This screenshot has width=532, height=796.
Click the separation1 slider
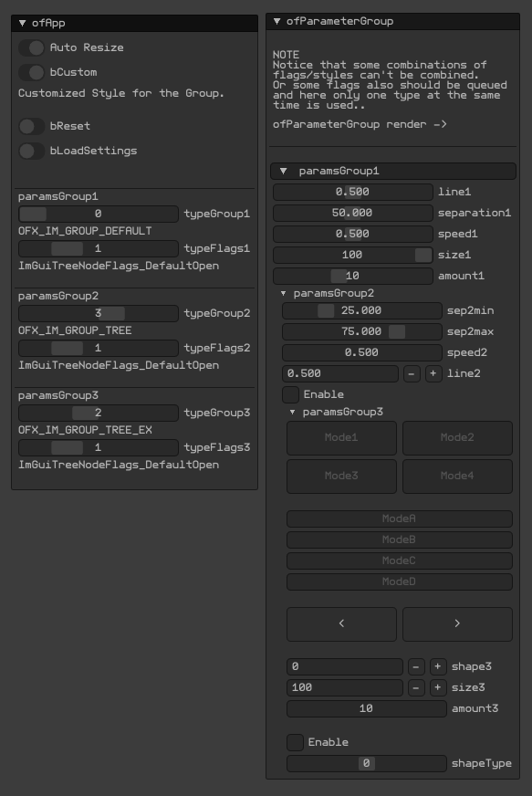click(x=353, y=213)
